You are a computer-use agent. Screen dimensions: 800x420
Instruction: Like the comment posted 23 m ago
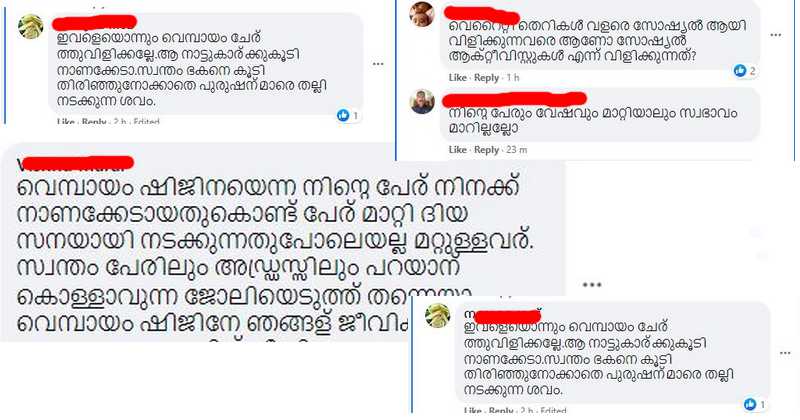click(x=458, y=150)
